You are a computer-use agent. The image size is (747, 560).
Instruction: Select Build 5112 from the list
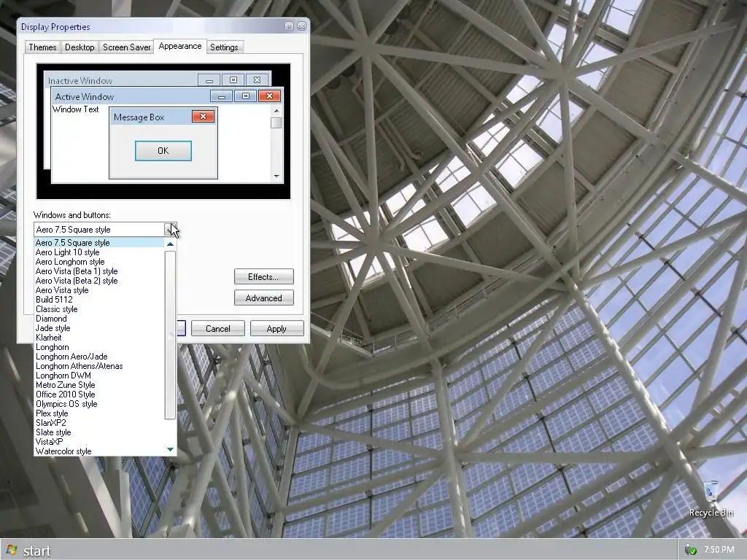click(99, 300)
